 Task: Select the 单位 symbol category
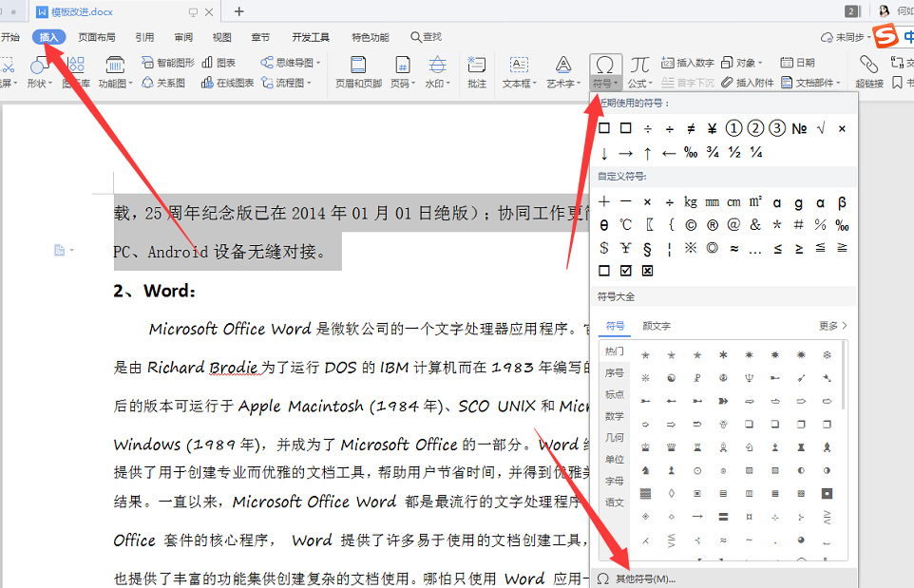[615, 459]
